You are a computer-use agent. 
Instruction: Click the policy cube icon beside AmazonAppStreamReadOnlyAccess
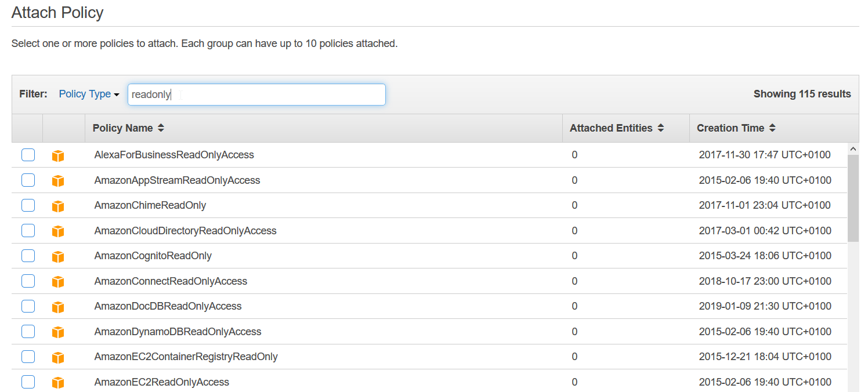click(x=57, y=181)
